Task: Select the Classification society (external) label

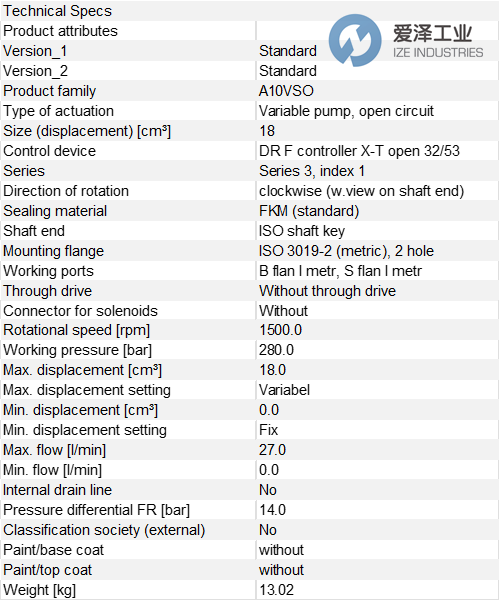Action: 104,530
